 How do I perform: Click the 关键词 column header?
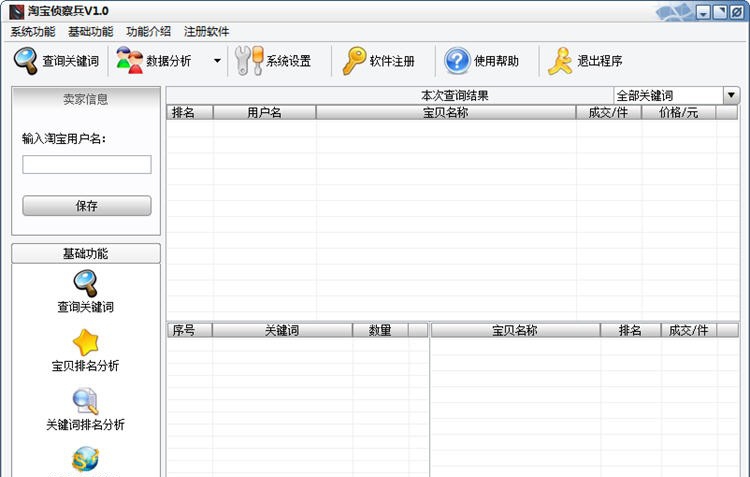point(282,330)
